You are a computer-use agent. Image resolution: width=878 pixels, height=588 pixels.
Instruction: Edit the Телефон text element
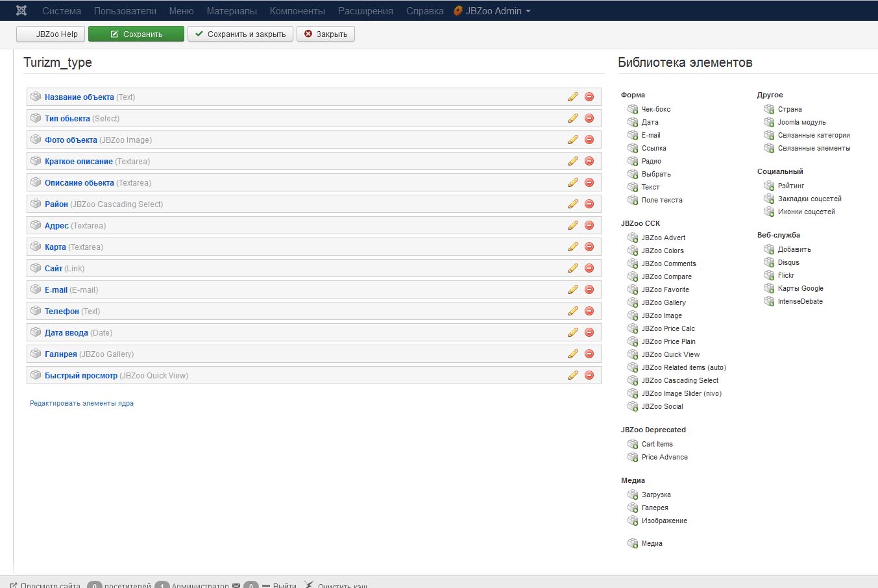coord(573,311)
